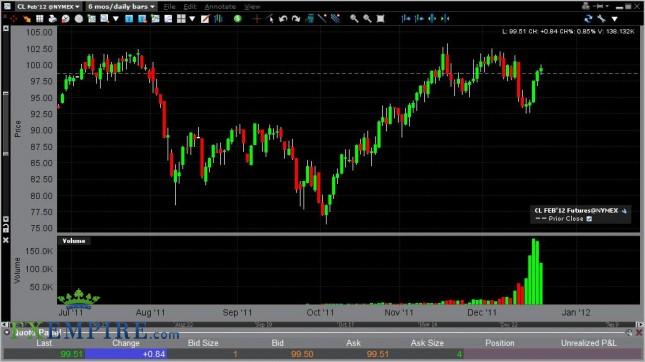Click the right arrow of time scrollbar
This screenshot has width=645, height=362.
coord(640,325)
